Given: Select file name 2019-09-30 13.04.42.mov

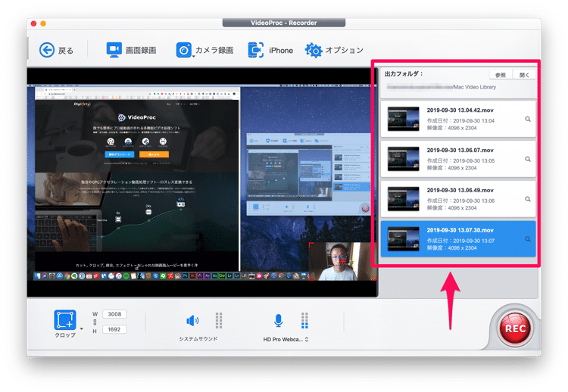Looking at the screenshot, I should [460, 110].
